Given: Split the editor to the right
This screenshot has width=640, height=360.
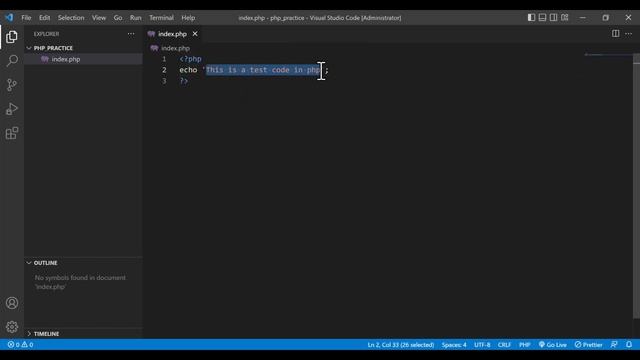Looking at the screenshot, I should tap(616, 33).
